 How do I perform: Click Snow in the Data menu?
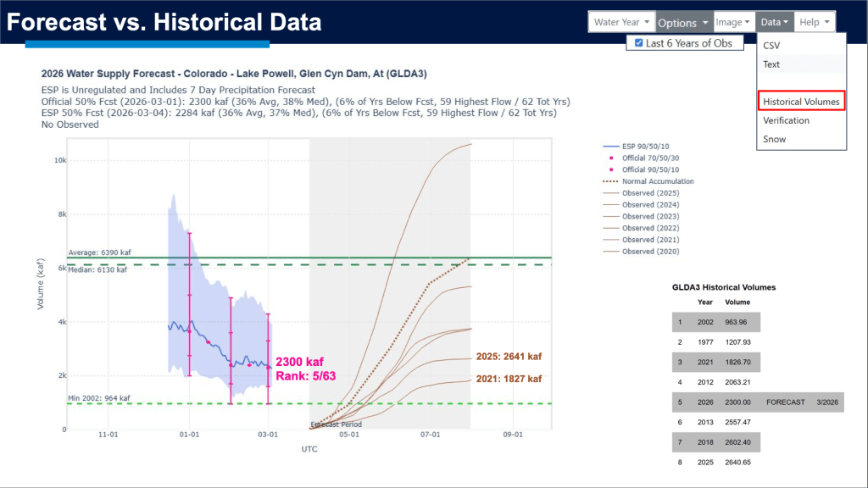click(x=774, y=139)
